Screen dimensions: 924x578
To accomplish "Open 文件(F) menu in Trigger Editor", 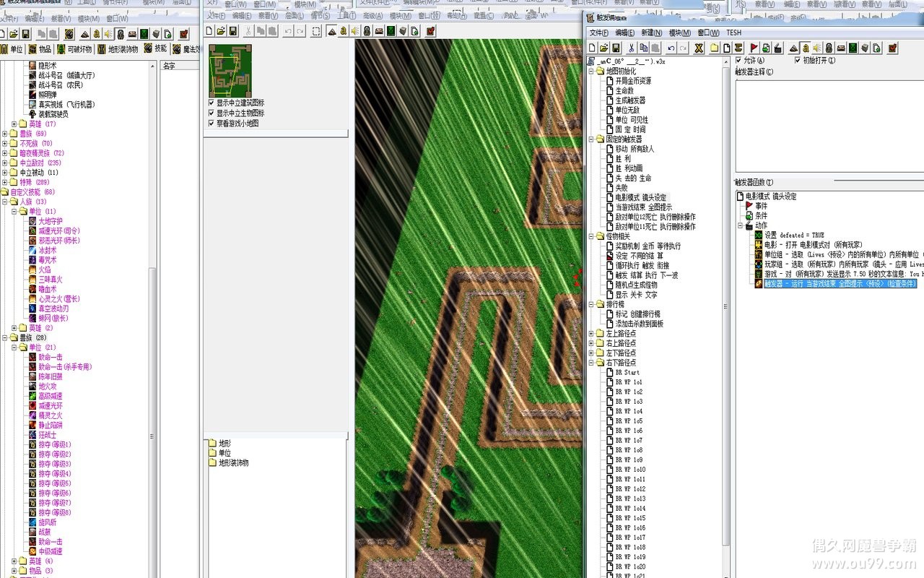I will 598,33.
